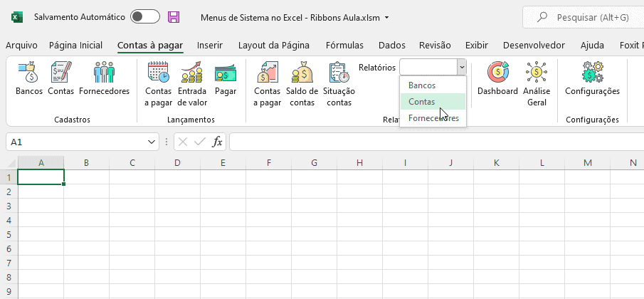Click selected cell A1
Image resolution: width=644 pixels, height=299 pixels.
point(41,177)
